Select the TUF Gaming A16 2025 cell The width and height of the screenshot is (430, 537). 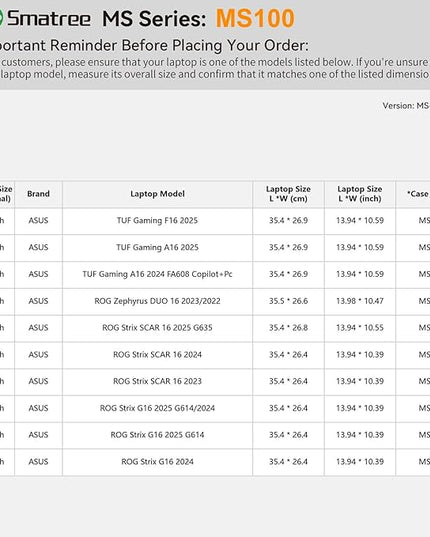tap(157, 247)
